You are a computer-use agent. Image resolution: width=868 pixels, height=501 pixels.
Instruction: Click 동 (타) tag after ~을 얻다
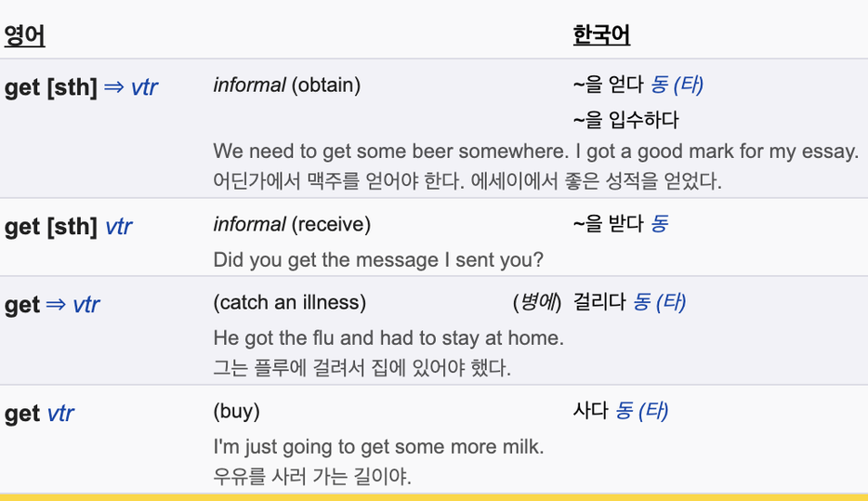click(x=677, y=85)
